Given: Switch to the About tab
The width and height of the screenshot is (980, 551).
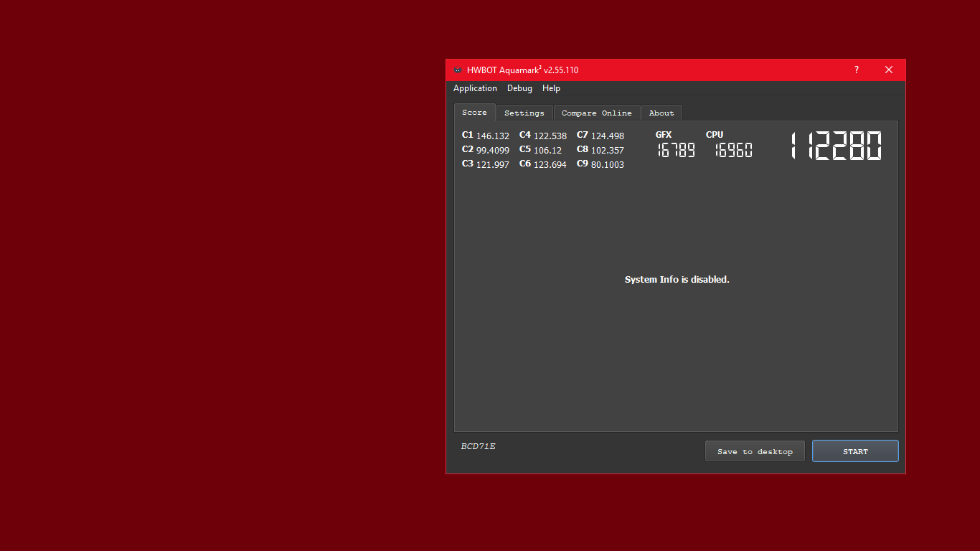Looking at the screenshot, I should point(661,113).
